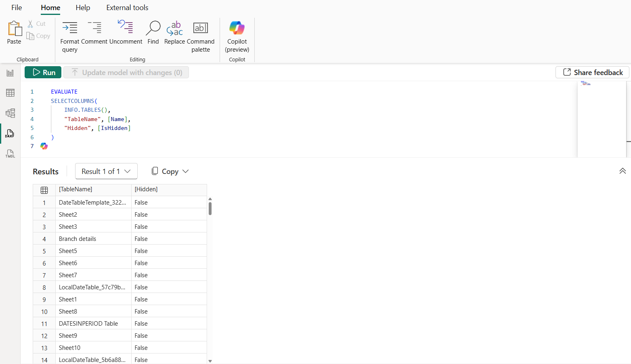Switch to Report view in the left sidebar
Screen dimensions: 631x364
10,73
